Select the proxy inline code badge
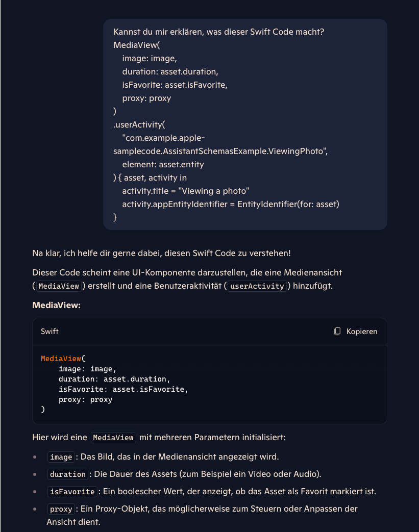The image size is (419, 532). tap(61, 509)
